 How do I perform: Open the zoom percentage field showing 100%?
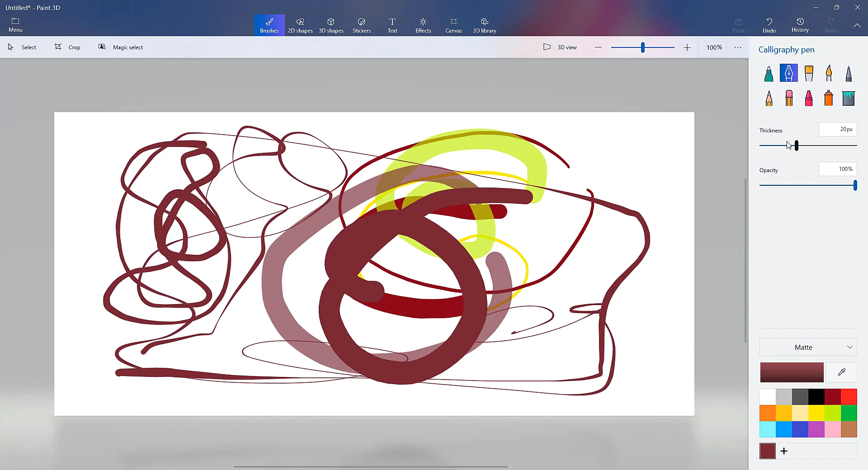pos(714,47)
